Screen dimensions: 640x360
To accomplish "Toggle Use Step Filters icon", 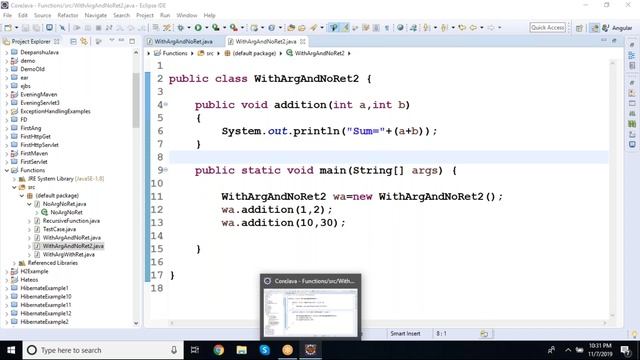I will (x=167, y=28).
